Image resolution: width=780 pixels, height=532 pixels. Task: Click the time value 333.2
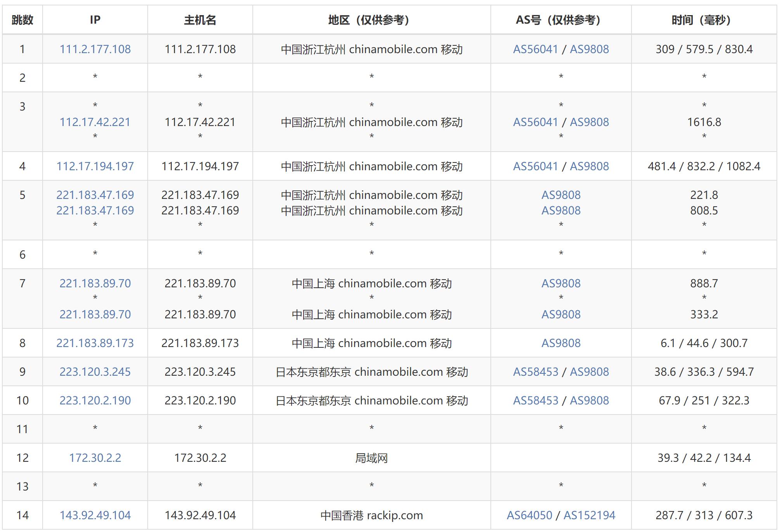pyautogui.click(x=704, y=314)
